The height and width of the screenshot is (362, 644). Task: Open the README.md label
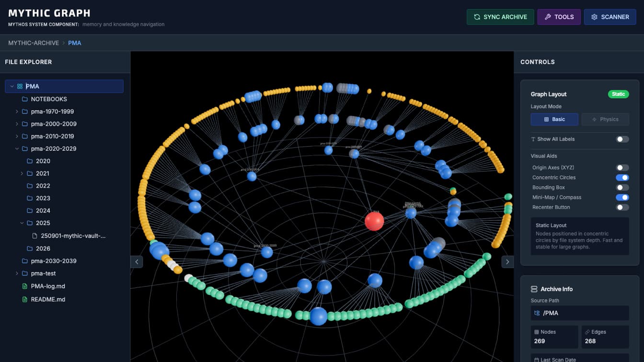48,299
